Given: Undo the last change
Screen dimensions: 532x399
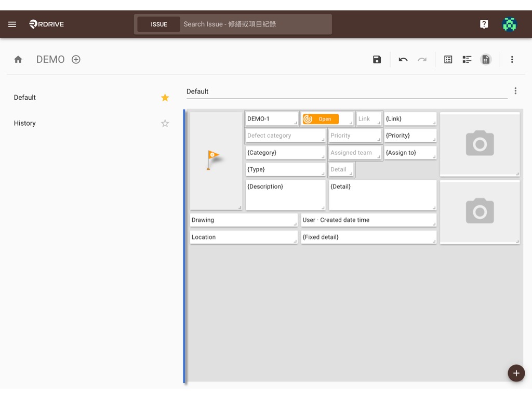Looking at the screenshot, I should pyautogui.click(x=403, y=59).
